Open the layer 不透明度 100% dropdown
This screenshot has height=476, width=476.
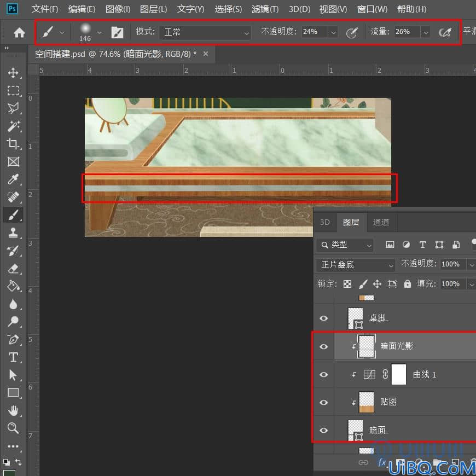pyautogui.click(x=471, y=265)
